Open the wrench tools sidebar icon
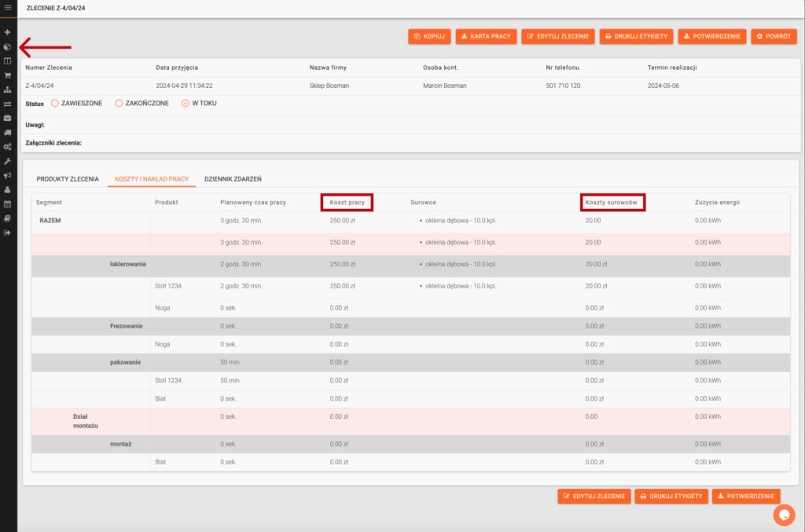The width and height of the screenshot is (805, 532). click(8, 161)
